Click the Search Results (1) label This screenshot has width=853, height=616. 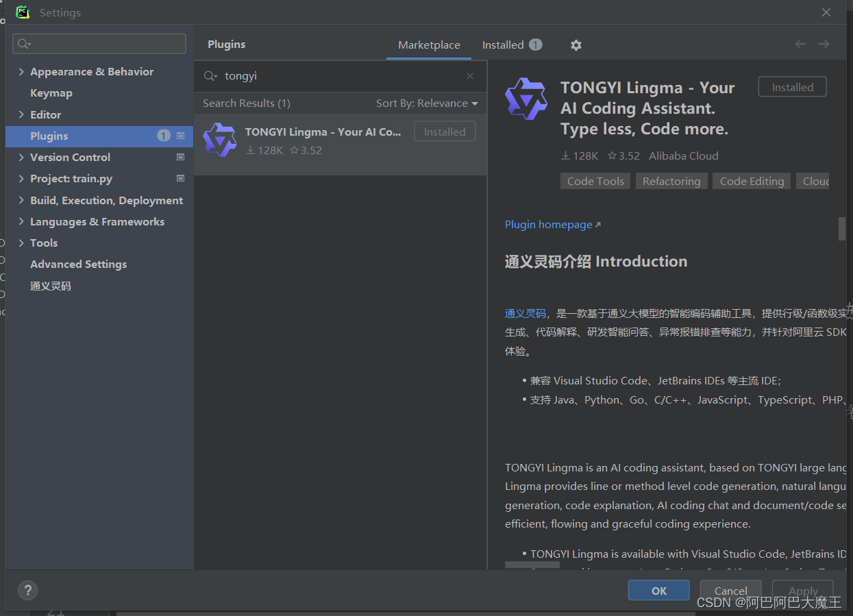(247, 103)
